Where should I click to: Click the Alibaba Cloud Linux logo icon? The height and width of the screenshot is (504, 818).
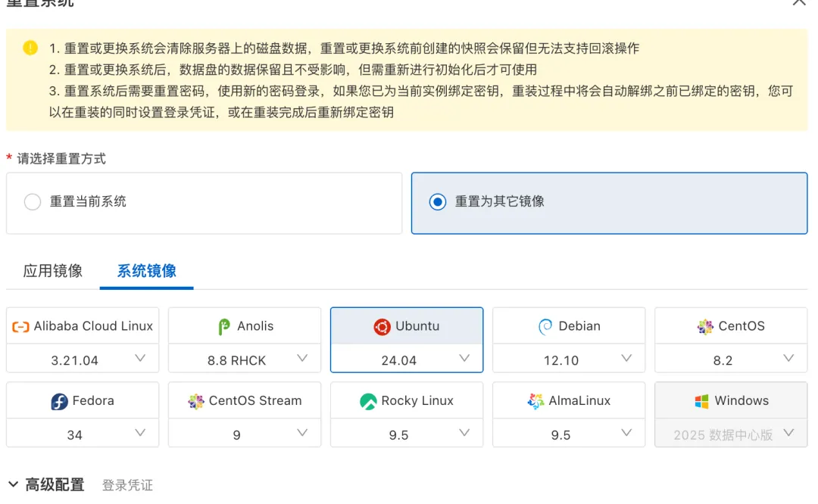click(20, 327)
